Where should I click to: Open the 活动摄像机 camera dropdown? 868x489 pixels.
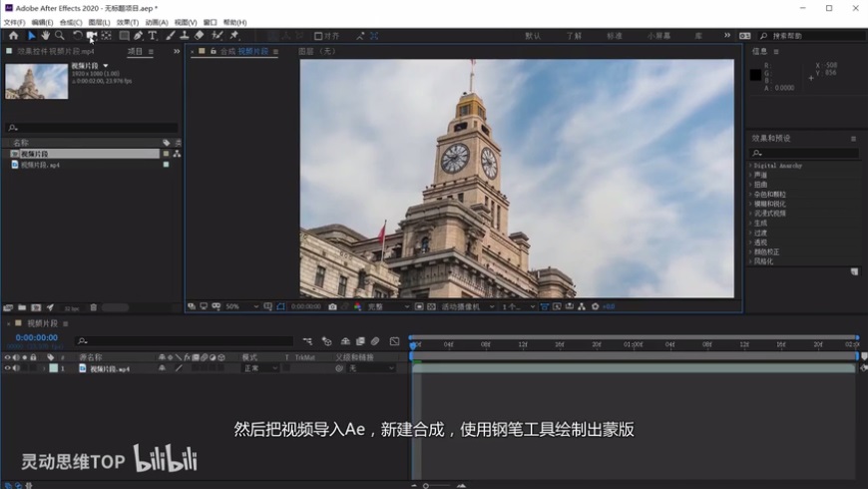click(467, 306)
